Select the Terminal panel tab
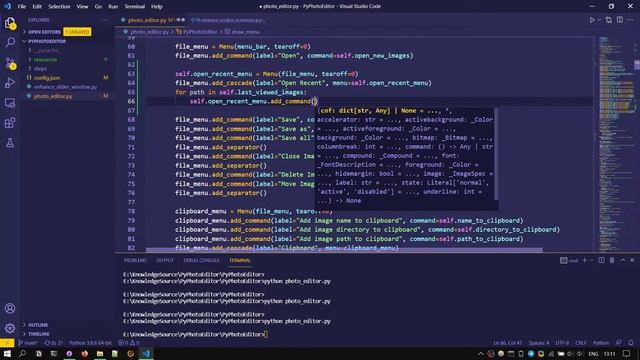 pyautogui.click(x=240, y=260)
